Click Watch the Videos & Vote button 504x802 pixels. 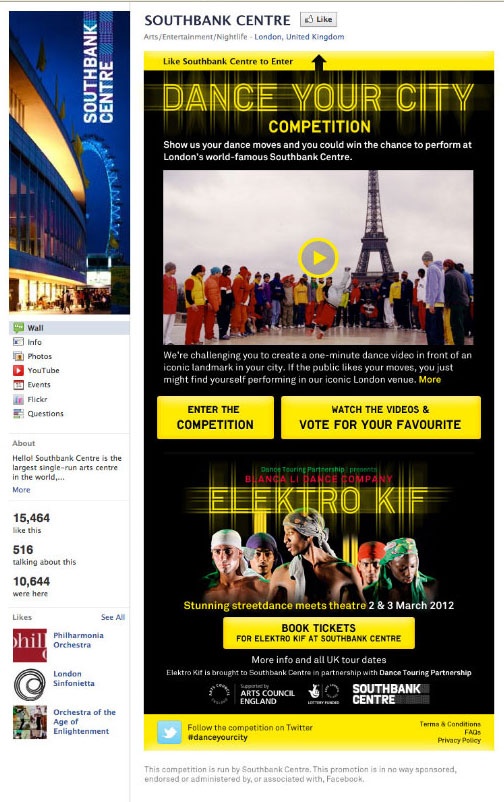[x=381, y=417]
